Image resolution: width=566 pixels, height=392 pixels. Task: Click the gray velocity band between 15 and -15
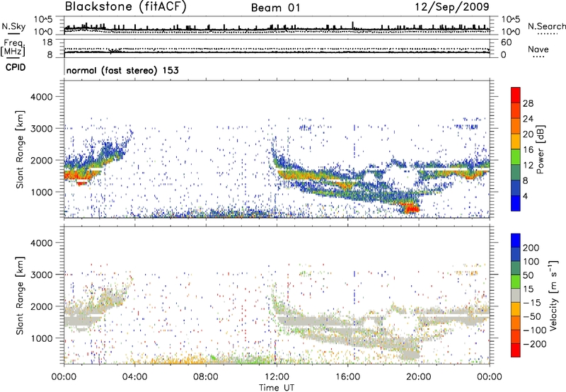pos(516,295)
